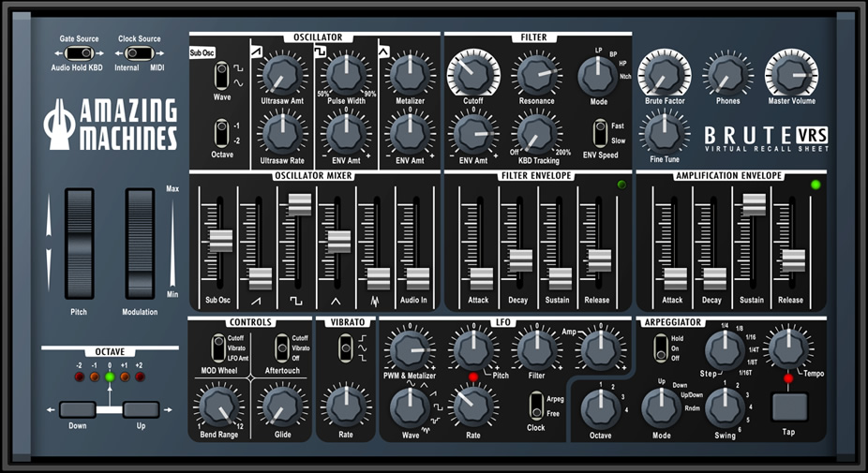
Task: Click the Filter Envelope Decay fader
Action: 520,260
